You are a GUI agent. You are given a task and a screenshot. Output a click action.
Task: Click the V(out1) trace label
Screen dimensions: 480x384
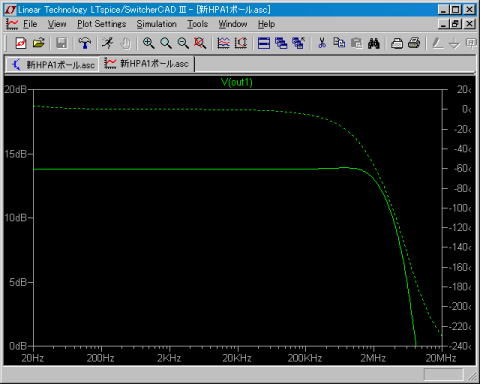tap(237, 82)
